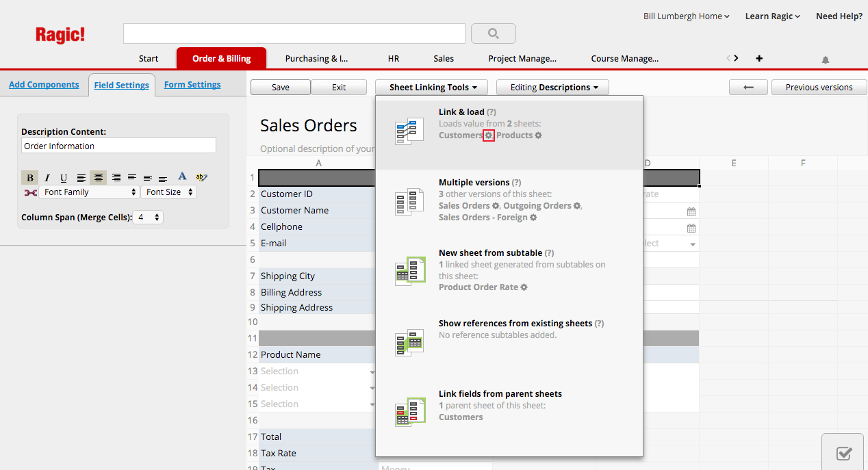Open Bill Lumbergh Home menu
This screenshot has height=470, width=868.
pyautogui.click(x=687, y=16)
